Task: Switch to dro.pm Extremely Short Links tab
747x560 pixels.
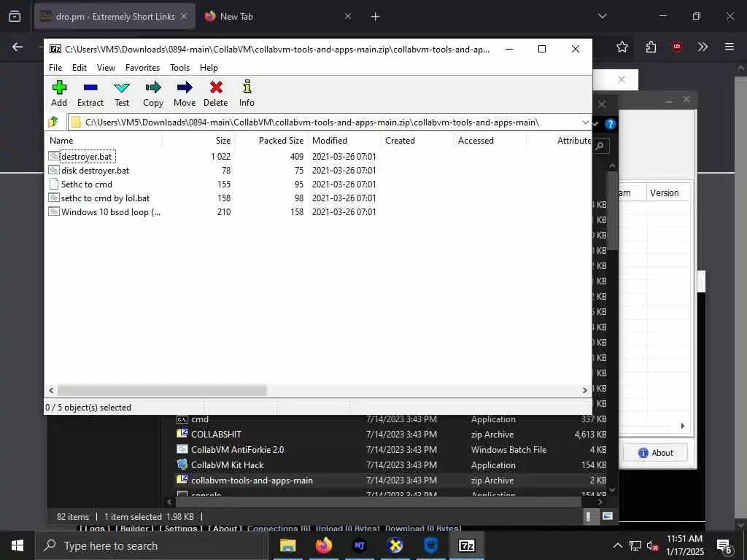Action: pyautogui.click(x=115, y=16)
